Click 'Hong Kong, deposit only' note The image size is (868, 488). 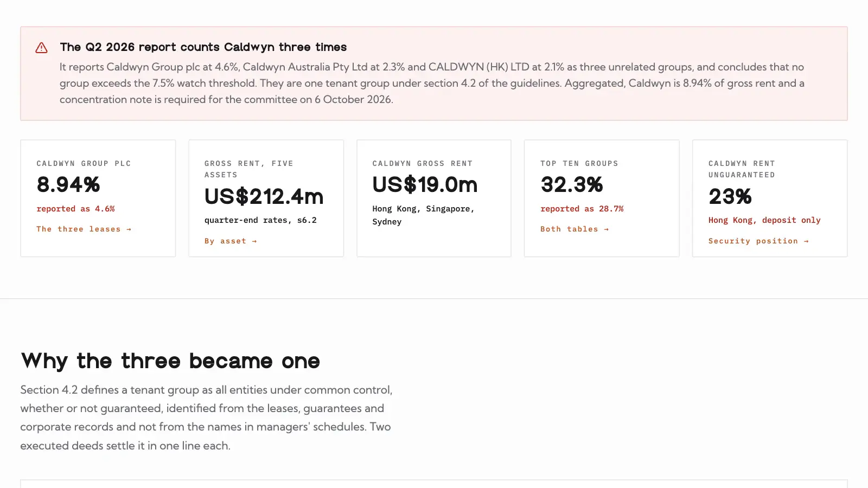click(764, 220)
